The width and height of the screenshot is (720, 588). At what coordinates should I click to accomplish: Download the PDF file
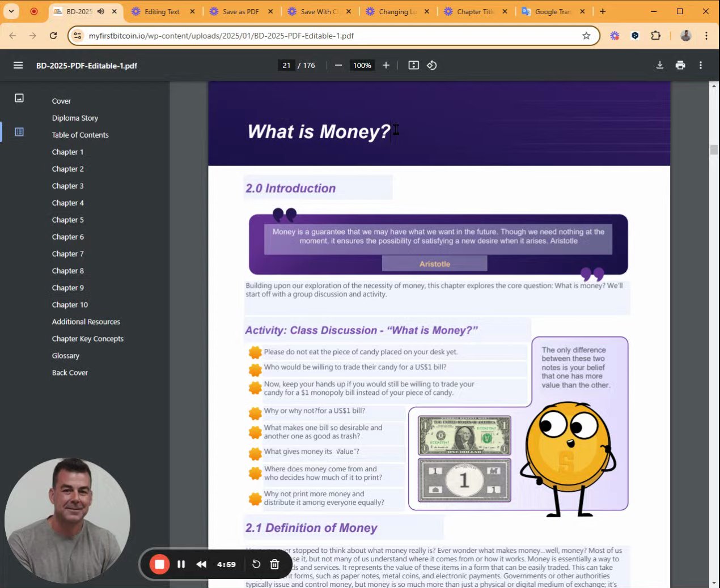coord(660,65)
